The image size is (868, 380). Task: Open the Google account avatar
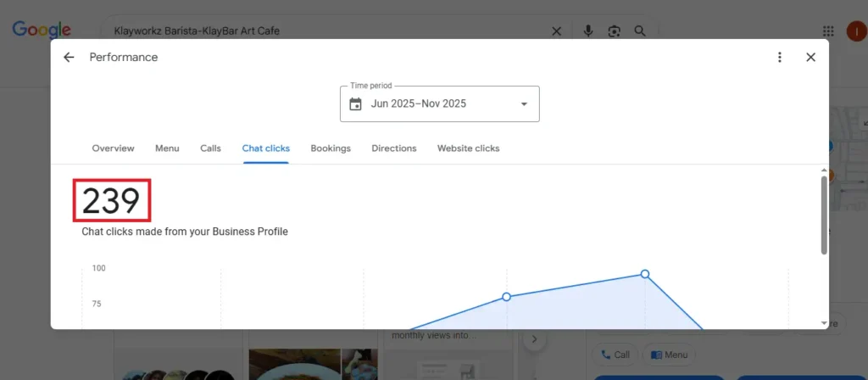pyautogui.click(x=857, y=31)
